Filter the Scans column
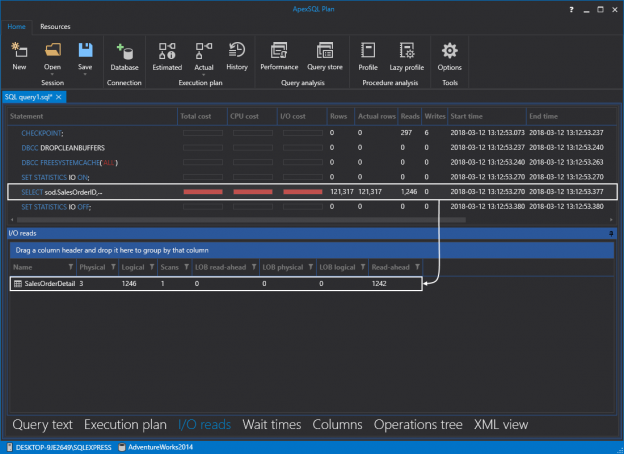Screen dimensions: 624x454 coord(187,267)
